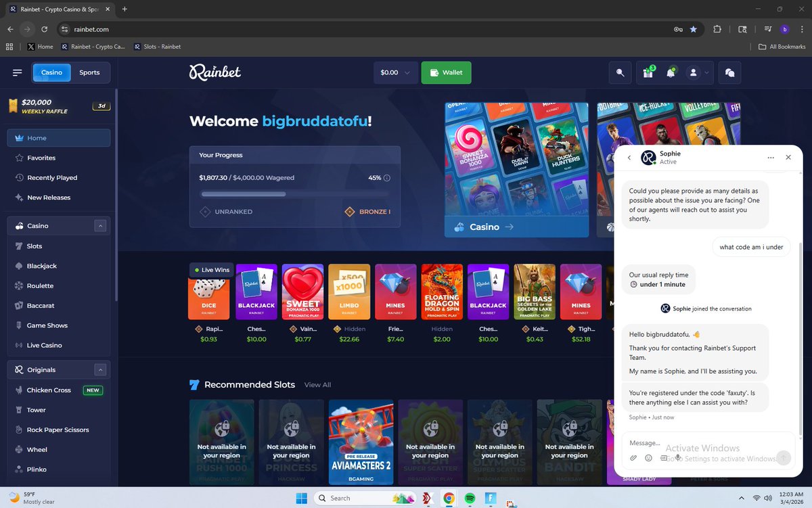Open the user profile dropdown

click(698, 73)
